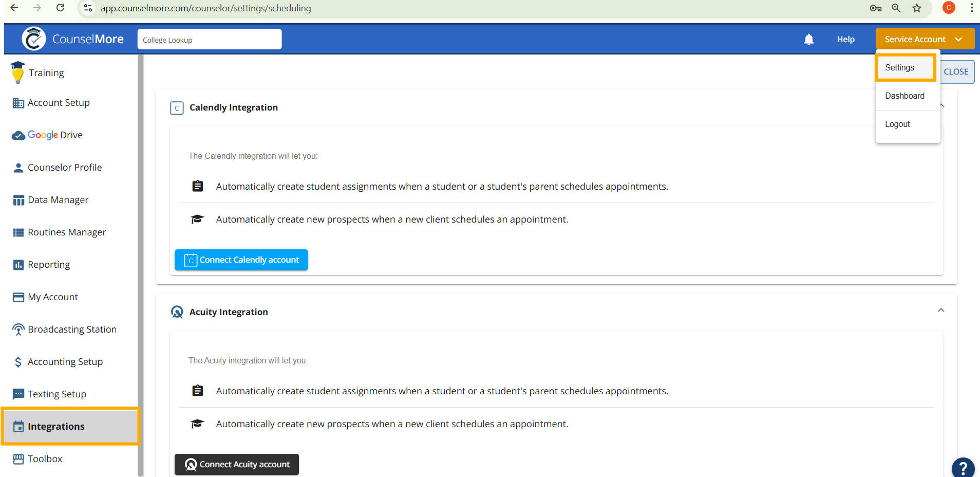This screenshot has height=477, width=980.
Task: Open the Chrome three-dot menu
Action: click(x=972, y=8)
